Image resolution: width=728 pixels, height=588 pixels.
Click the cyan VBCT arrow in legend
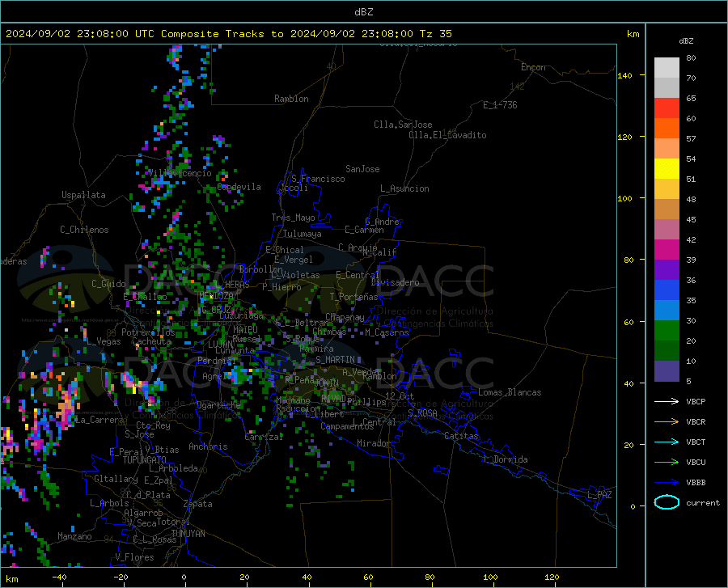[x=667, y=442]
